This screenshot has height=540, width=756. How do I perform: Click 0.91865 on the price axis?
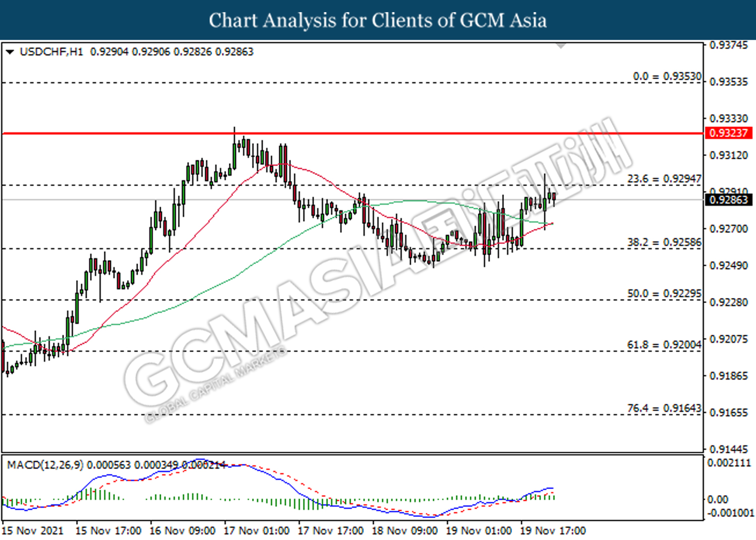729,376
